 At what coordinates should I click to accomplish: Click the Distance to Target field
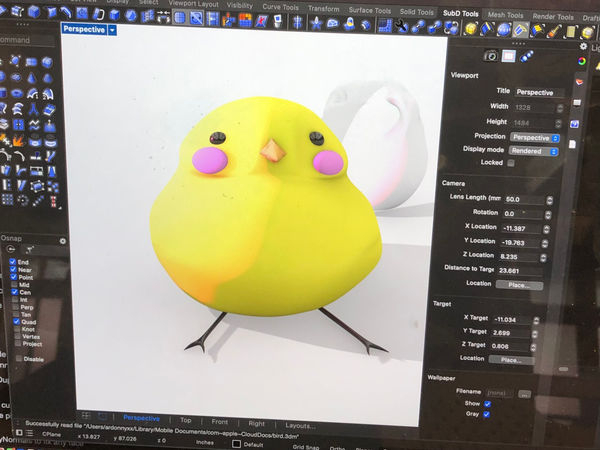tap(520, 271)
